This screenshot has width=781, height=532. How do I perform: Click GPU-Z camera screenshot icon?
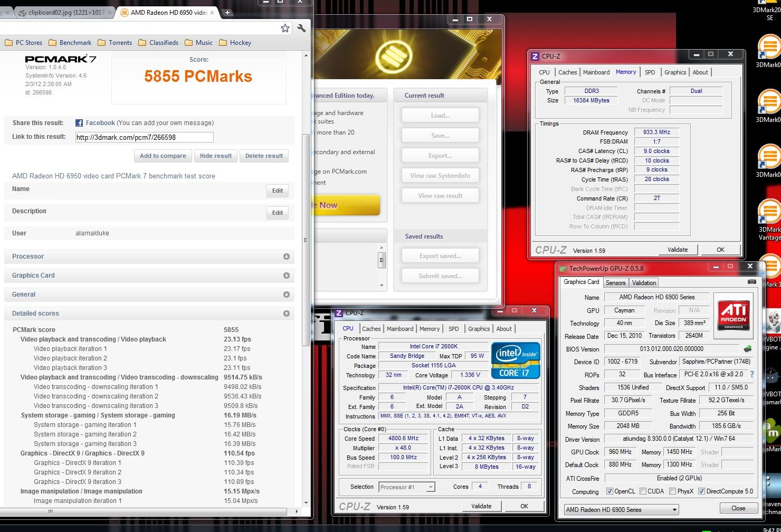coord(752,282)
